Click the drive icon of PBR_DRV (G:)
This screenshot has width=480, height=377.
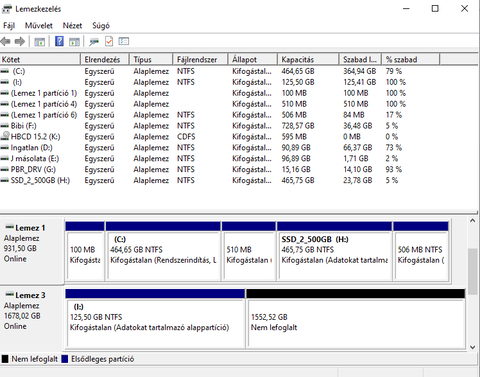[x=5, y=170]
